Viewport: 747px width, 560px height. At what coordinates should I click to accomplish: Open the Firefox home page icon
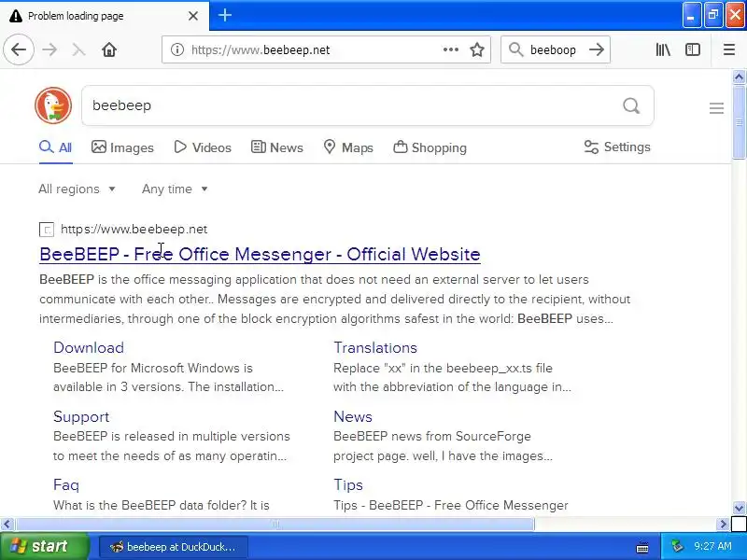coord(109,49)
